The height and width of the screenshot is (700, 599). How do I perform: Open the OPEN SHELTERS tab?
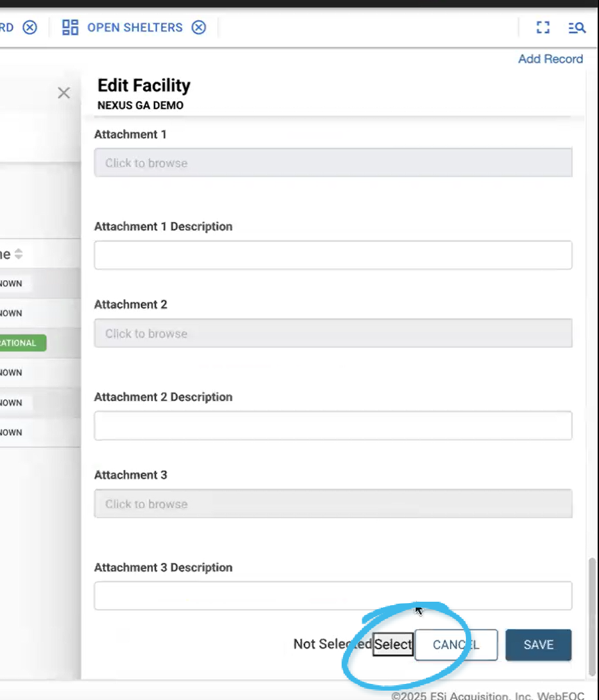134,27
